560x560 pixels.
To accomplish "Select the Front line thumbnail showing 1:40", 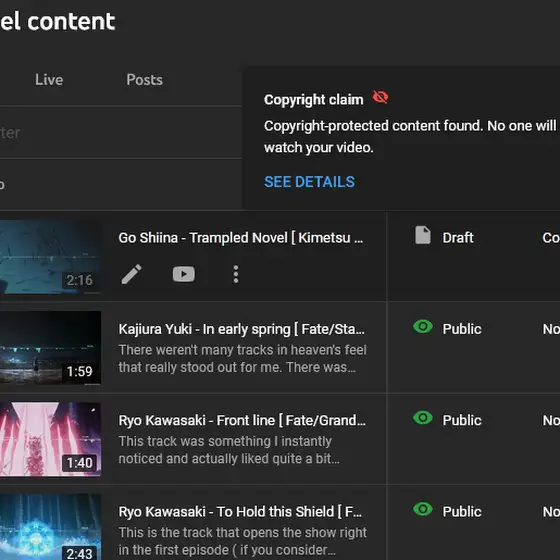I will [50, 439].
